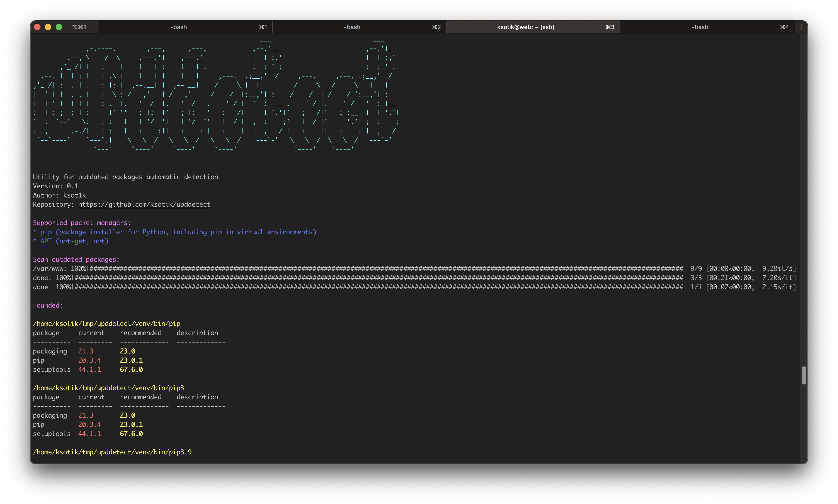This screenshot has height=504, width=838.
Task: Click the yellow minimize window button
Action: pos(48,27)
